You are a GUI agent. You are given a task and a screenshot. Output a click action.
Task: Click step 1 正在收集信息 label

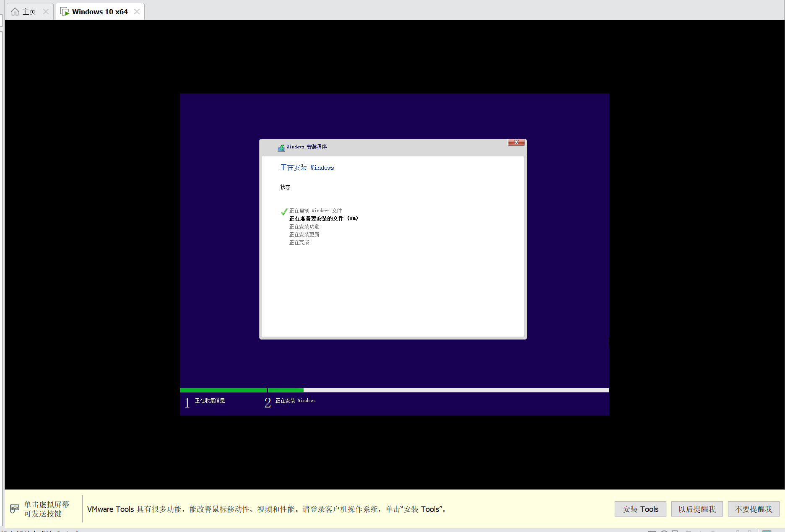[210, 401]
